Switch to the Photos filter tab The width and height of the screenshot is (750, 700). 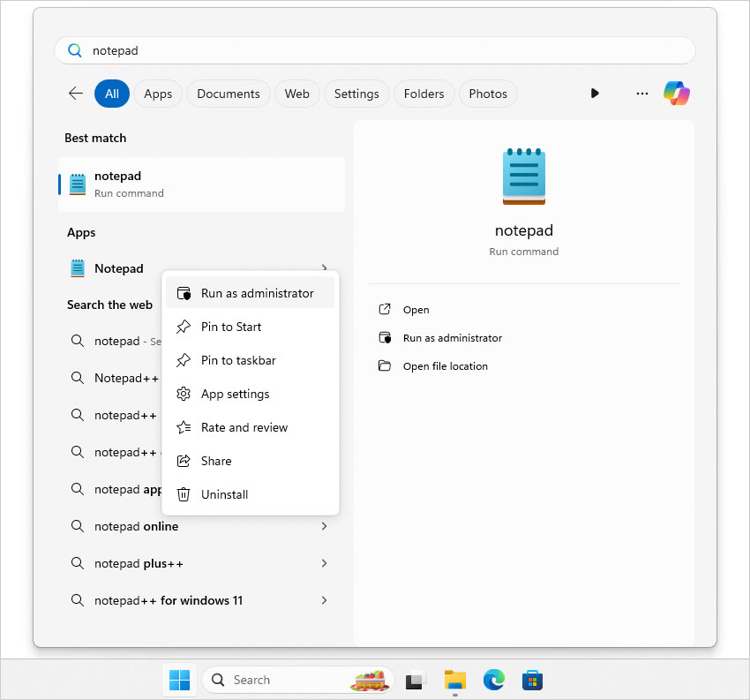pos(488,94)
